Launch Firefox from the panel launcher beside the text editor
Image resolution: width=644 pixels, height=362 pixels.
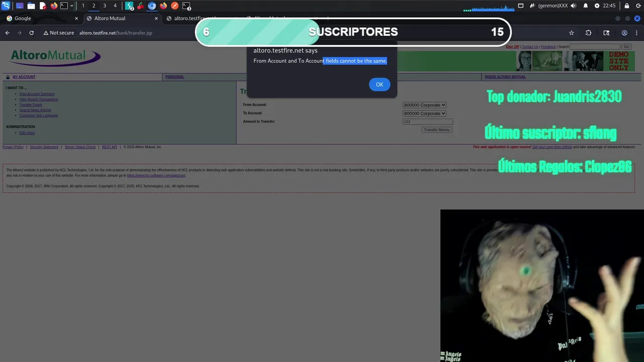[54, 6]
